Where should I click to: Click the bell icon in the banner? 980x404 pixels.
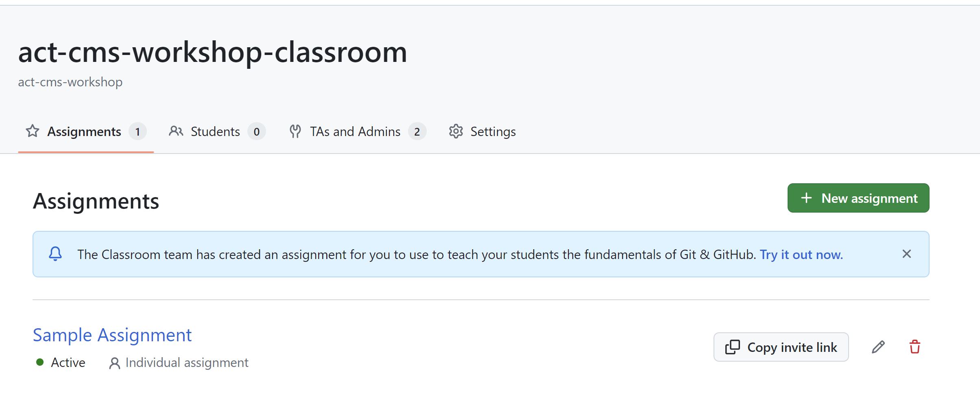pos(55,254)
